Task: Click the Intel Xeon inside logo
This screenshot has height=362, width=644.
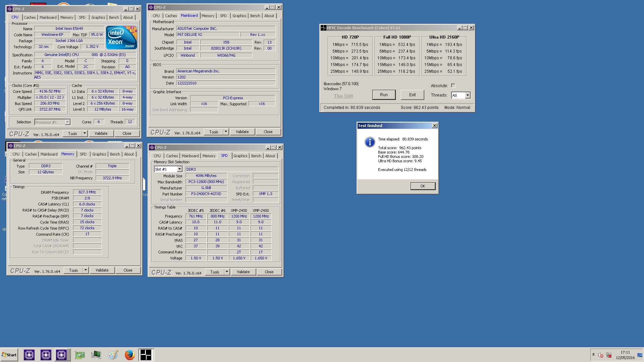Action: click(121, 38)
